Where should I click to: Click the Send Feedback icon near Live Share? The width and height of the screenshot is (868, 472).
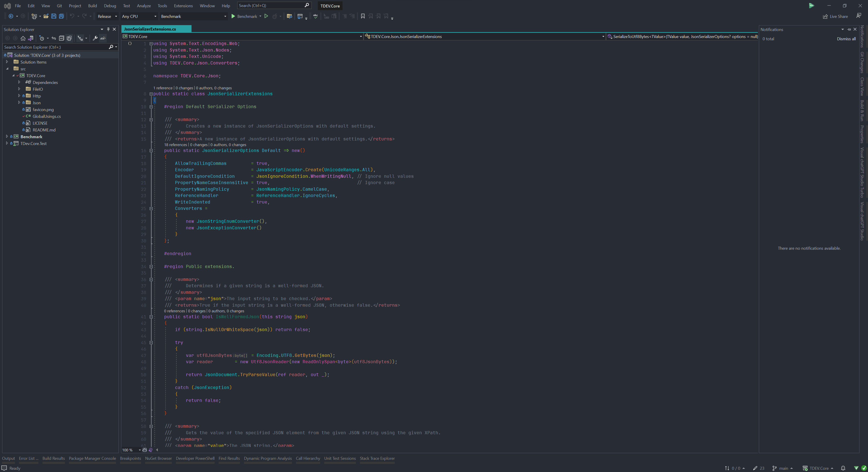[859, 16]
